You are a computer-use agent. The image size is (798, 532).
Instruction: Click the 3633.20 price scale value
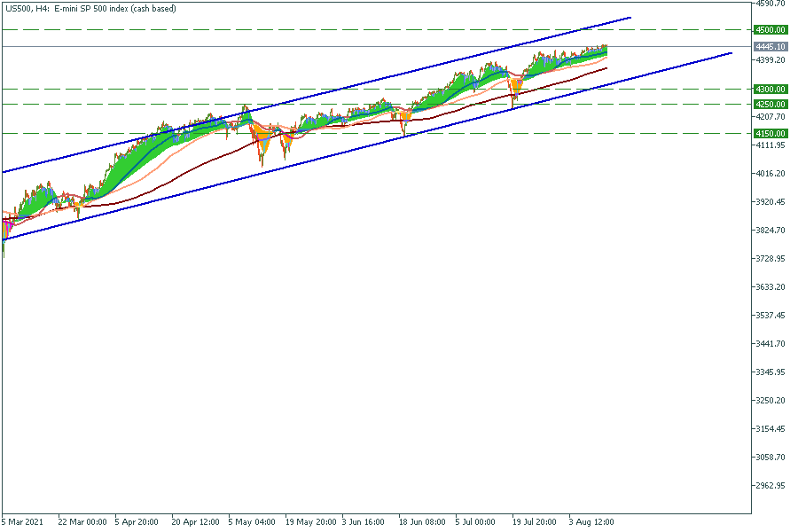771,287
